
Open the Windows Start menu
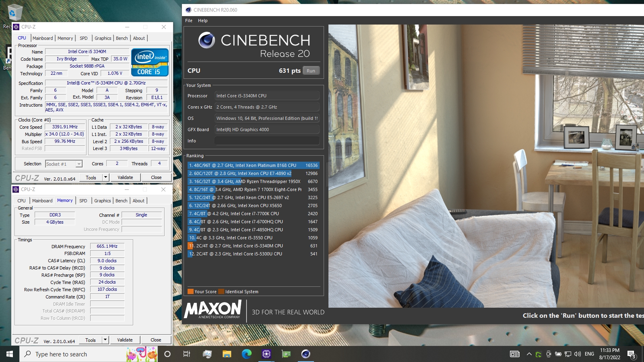click(x=10, y=354)
